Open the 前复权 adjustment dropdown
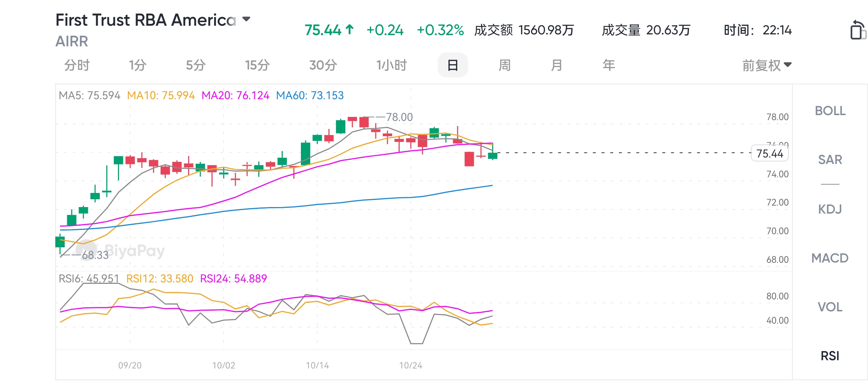Viewport: 868px width, 391px height. click(x=767, y=66)
